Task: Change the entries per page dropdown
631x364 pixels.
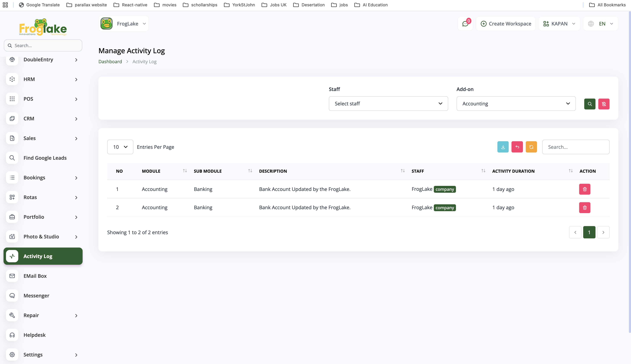Action: pyautogui.click(x=120, y=147)
